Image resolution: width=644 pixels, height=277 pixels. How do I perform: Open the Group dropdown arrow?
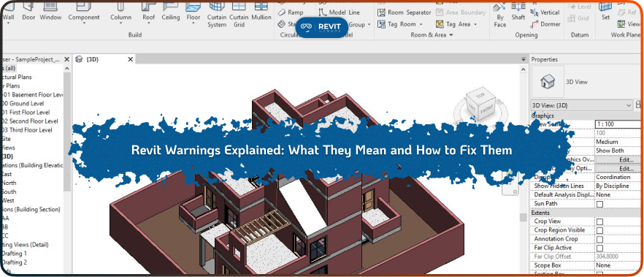369,25
